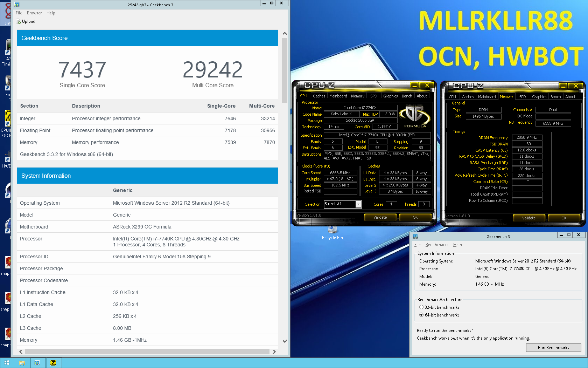The image size is (588, 368).
Task: Open the Socket #1 selection dropdown
Action: point(358,204)
